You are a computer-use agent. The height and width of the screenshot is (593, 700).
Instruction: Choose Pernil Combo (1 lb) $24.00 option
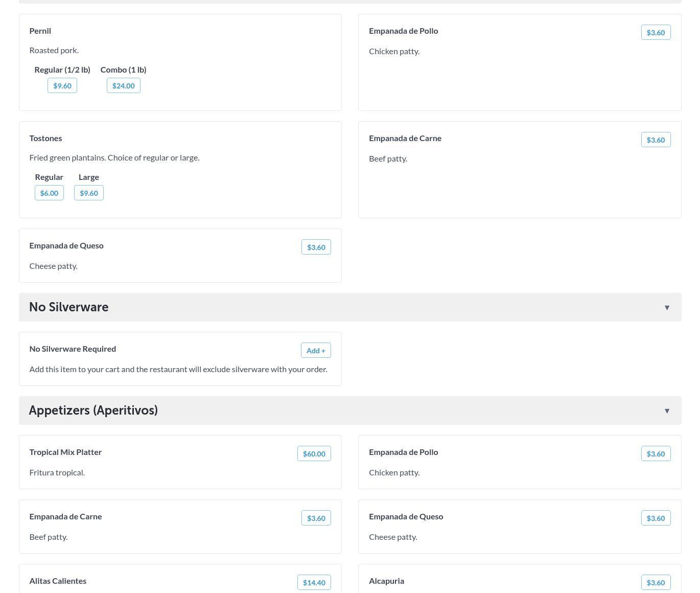click(123, 85)
